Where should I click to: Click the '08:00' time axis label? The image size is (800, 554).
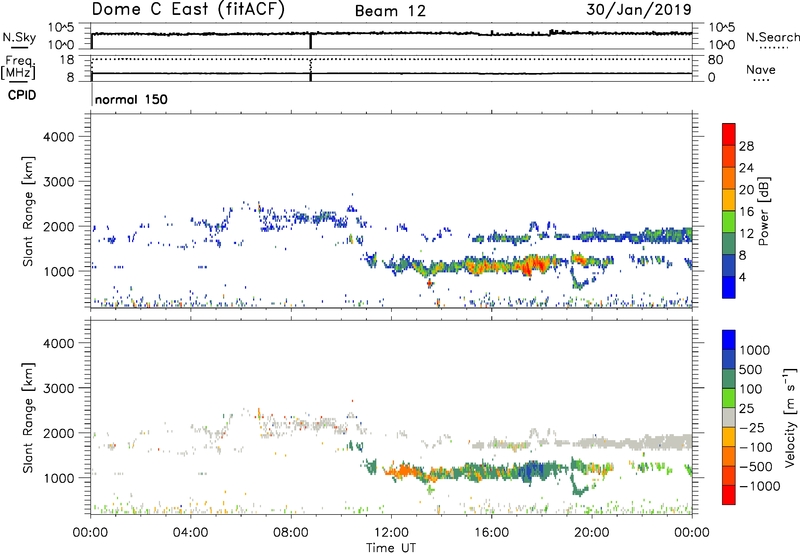click(x=290, y=533)
